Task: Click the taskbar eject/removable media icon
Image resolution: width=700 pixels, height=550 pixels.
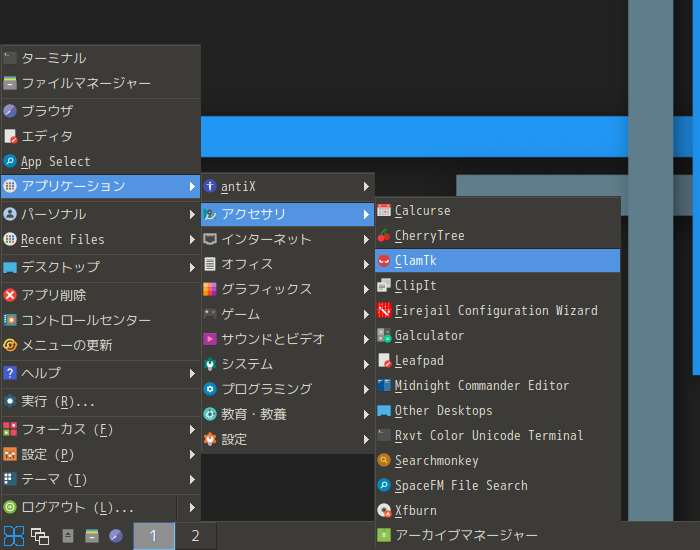Action: (x=68, y=536)
